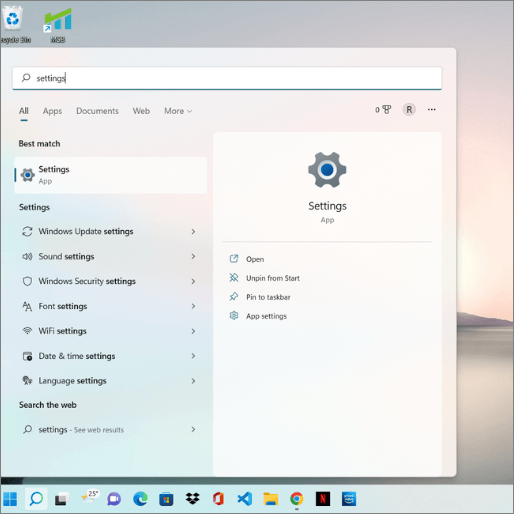Click the Microsoft Rewards trophy icon

pyautogui.click(x=387, y=110)
